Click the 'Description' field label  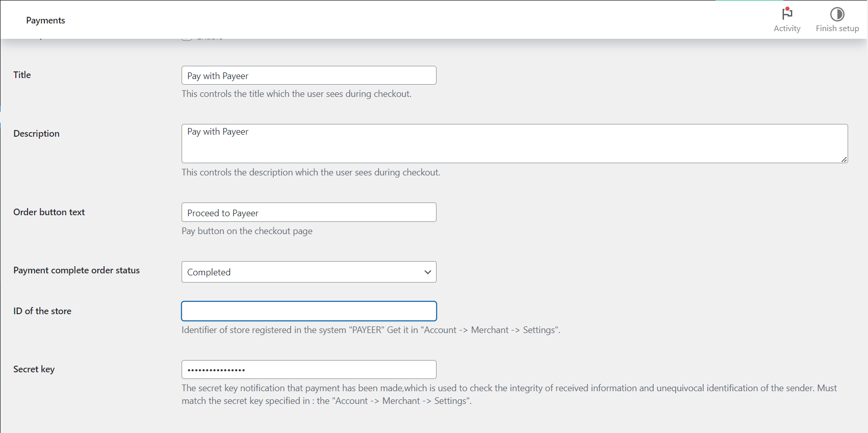(x=36, y=134)
